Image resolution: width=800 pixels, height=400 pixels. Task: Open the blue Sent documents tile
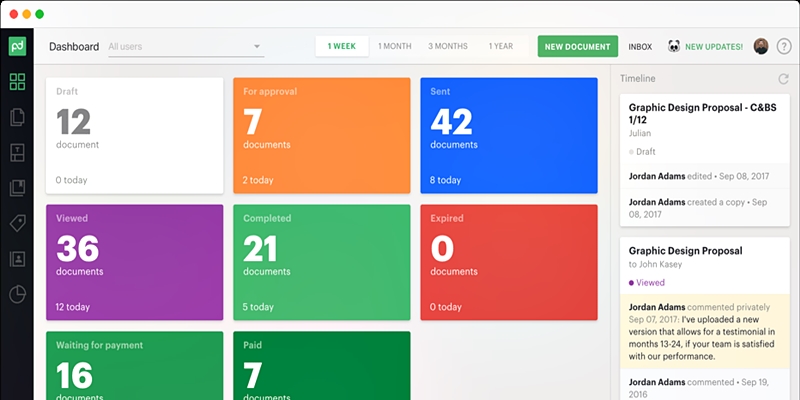pos(508,135)
